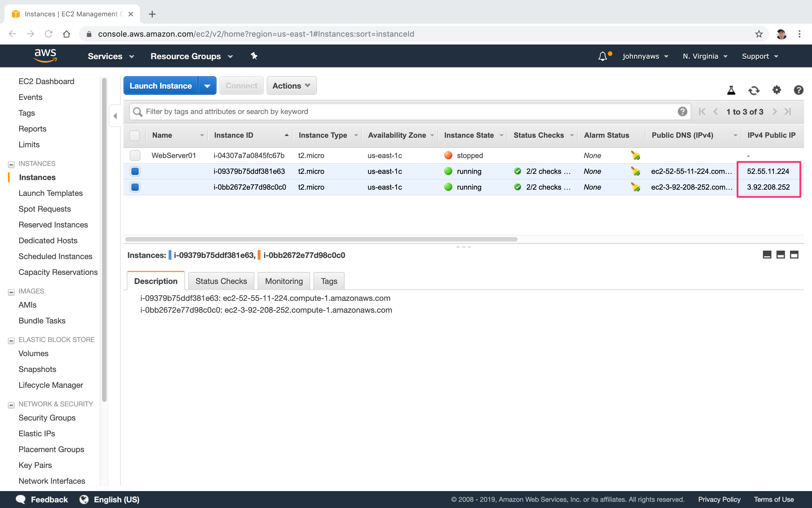This screenshot has height=508, width=812.
Task: Open Chrome profile avatar
Action: (x=781, y=34)
